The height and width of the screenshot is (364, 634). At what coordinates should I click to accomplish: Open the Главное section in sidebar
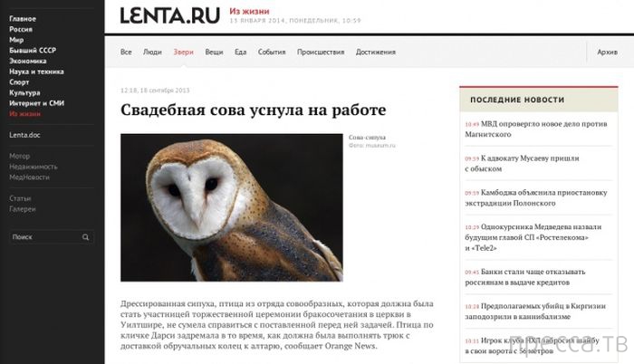tap(24, 18)
